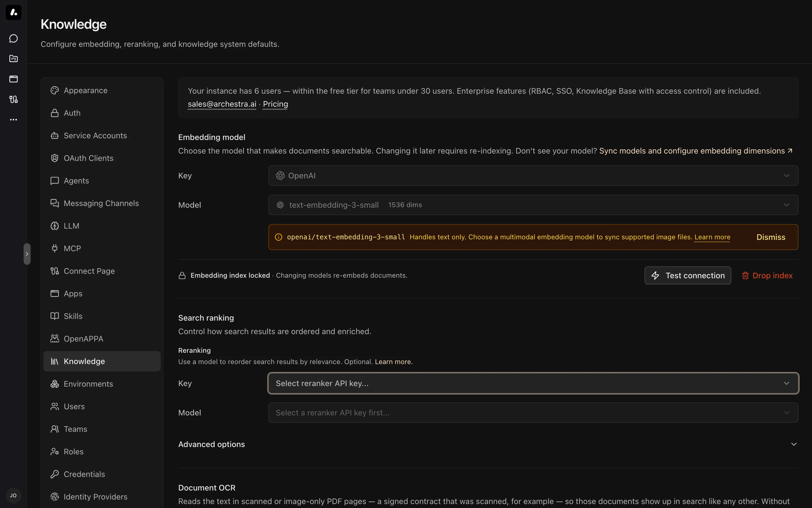Click the embedding index lock icon
This screenshot has height=508, width=812.
[x=182, y=275]
